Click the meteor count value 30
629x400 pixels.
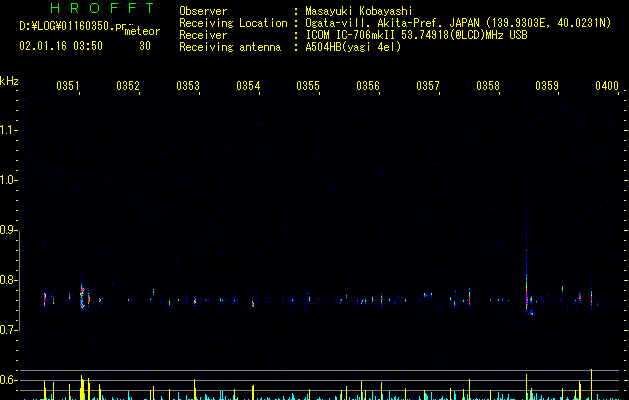tap(145, 46)
